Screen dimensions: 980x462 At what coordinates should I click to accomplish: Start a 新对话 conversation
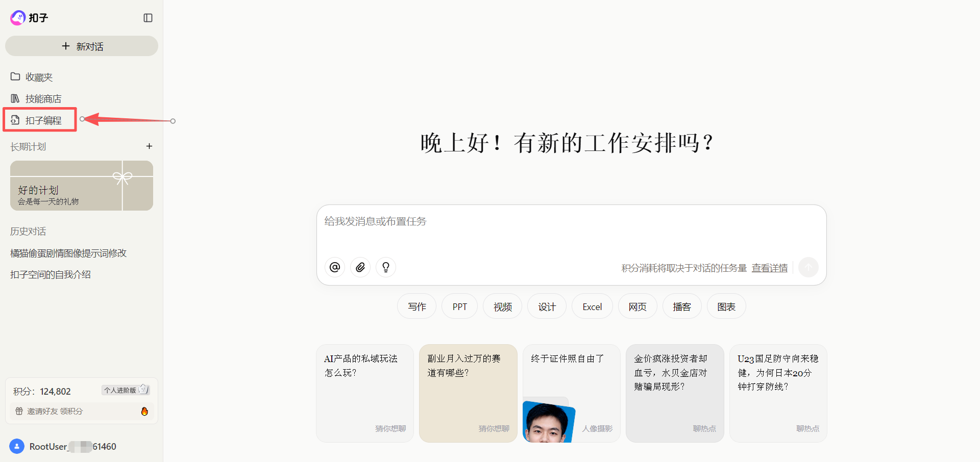(x=82, y=46)
